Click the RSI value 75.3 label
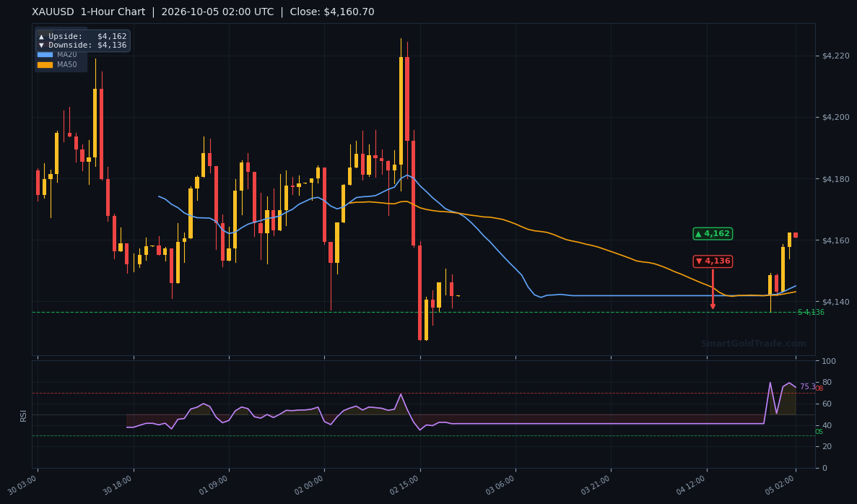 807,387
